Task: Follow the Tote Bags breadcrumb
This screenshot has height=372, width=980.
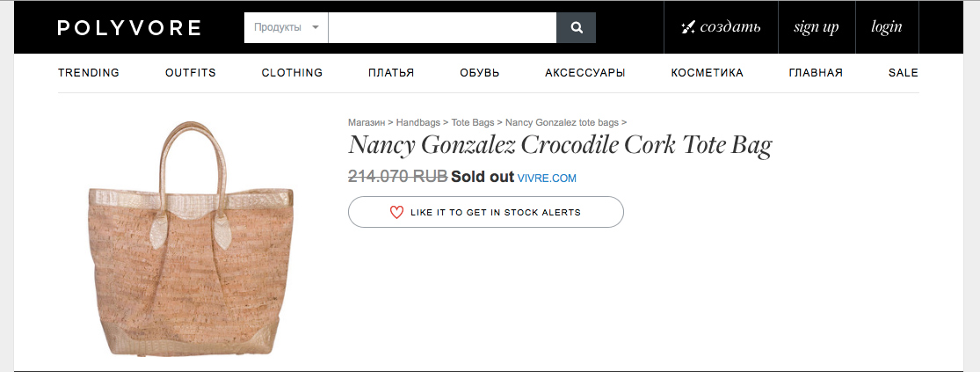Action: tap(474, 122)
